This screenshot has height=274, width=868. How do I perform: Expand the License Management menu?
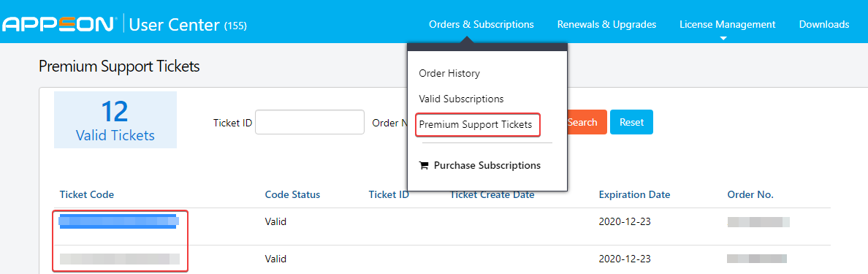click(728, 24)
